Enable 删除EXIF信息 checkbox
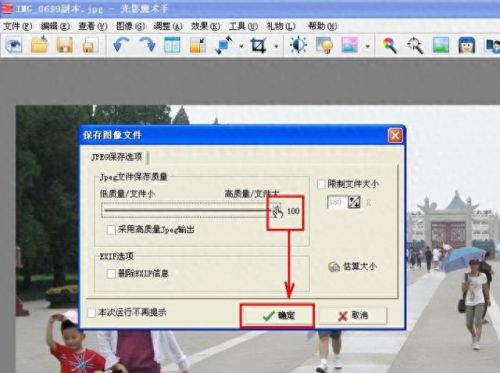The image size is (500, 373). [x=111, y=274]
